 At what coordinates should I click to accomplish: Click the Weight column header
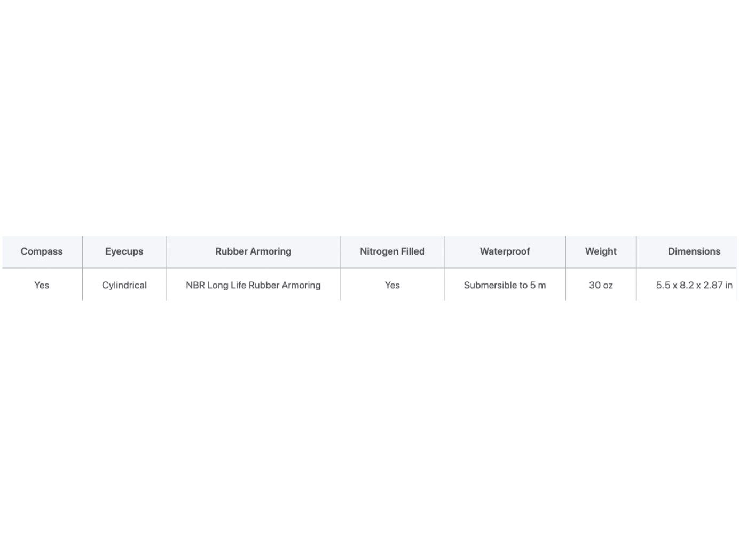(x=601, y=251)
